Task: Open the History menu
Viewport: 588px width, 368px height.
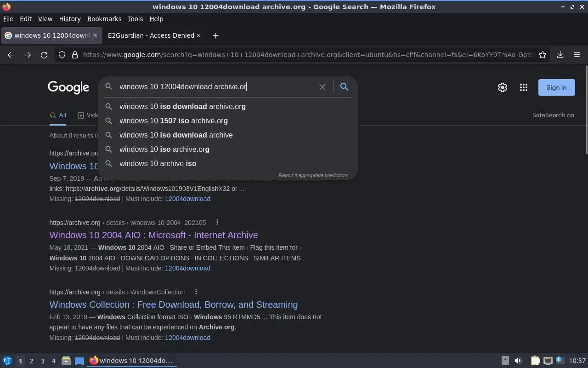Action: [x=70, y=19]
